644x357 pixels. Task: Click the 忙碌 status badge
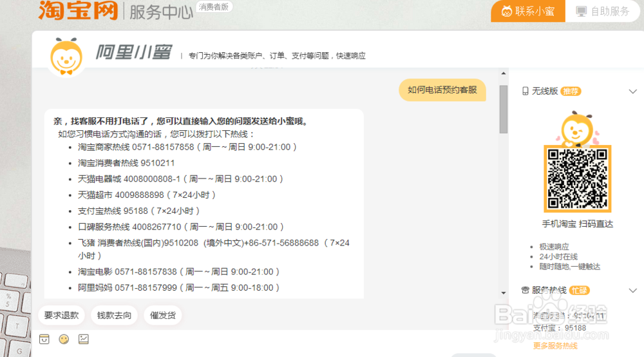[x=579, y=291]
